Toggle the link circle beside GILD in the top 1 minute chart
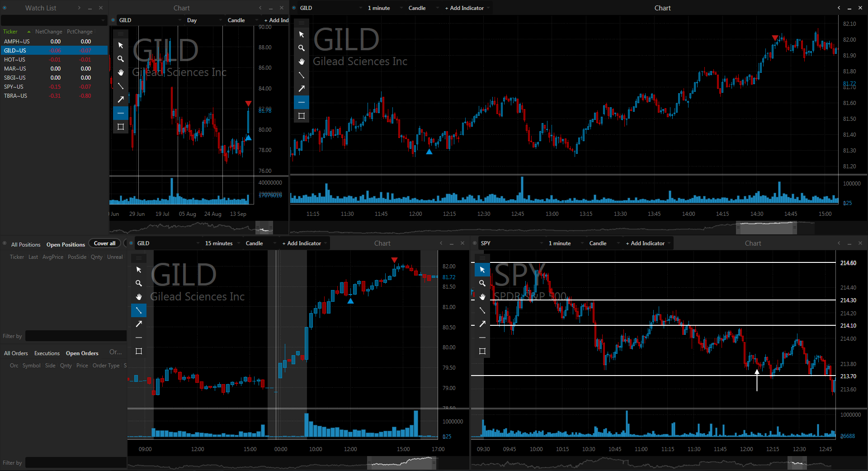 click(294, 8)
